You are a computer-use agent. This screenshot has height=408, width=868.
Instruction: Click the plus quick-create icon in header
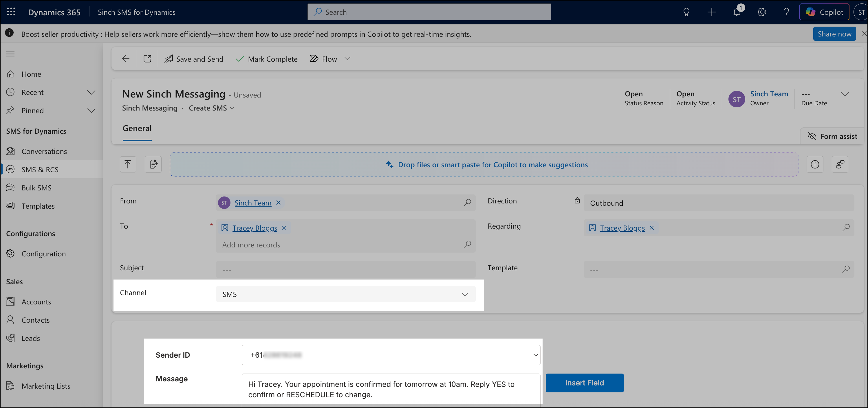click(711, 12)
